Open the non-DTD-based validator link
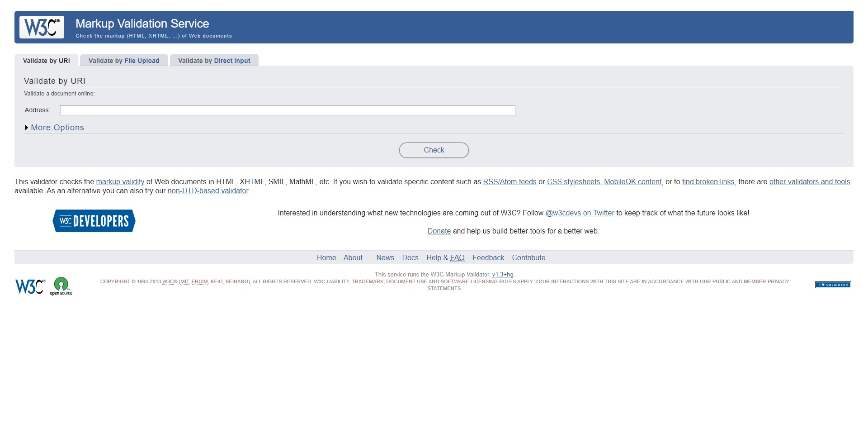868x424 pixels. click(208, 191)
